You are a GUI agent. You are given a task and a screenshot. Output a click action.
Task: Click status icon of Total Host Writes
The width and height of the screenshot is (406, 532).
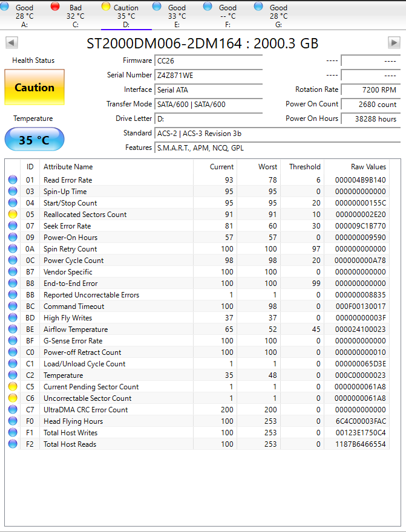(13, 433)
